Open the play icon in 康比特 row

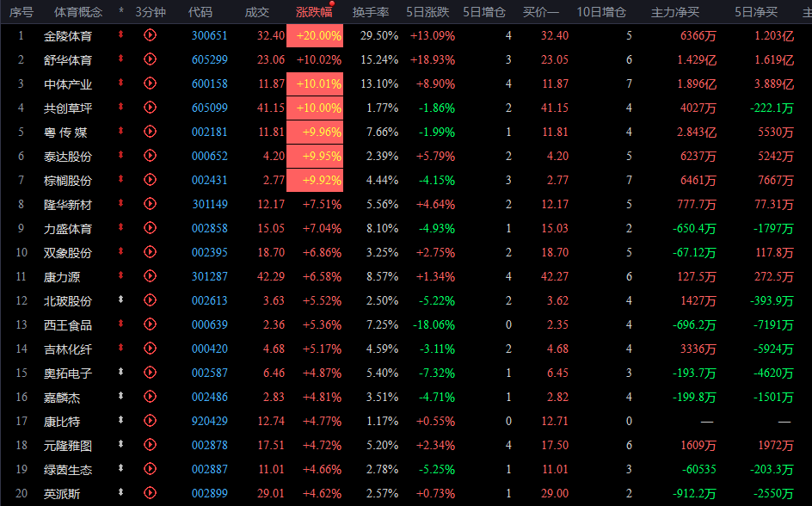(x=150, y=422)
